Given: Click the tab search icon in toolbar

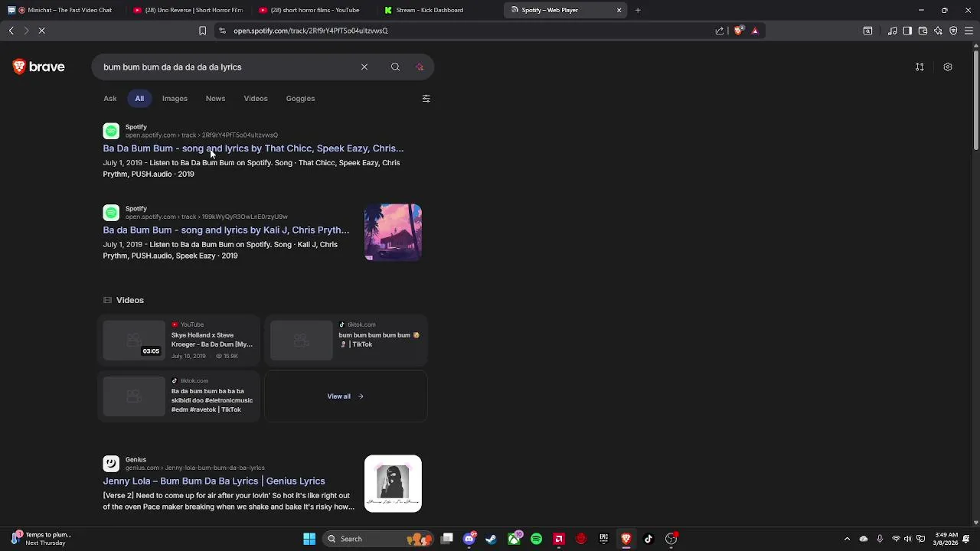Looking at the screenshot, I should 867,31.
